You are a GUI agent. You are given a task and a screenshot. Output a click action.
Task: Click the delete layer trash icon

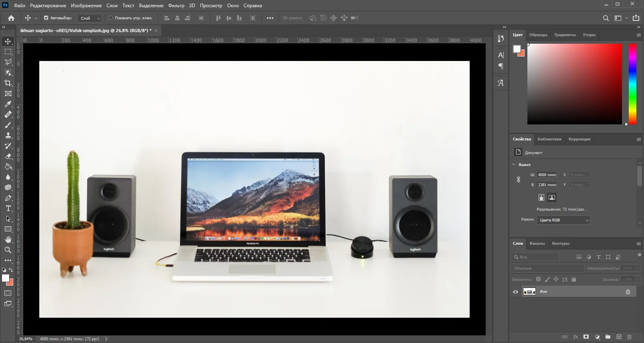click(629, 337)
